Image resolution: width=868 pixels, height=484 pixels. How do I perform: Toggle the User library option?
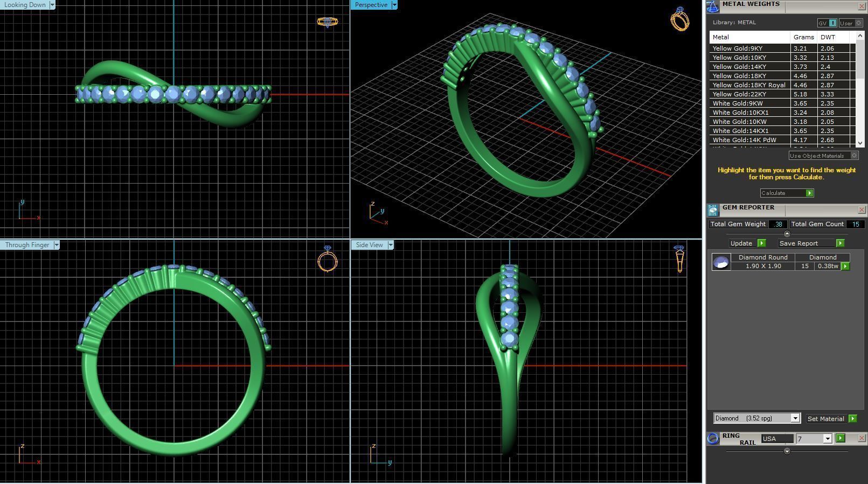pos(851,23)
